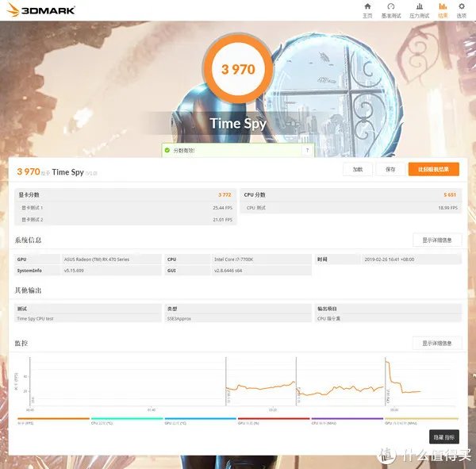Select the SystemInfo version v5.15.699
The height and width of the screenshot is (469, 476).
click(x=74, y=271)
